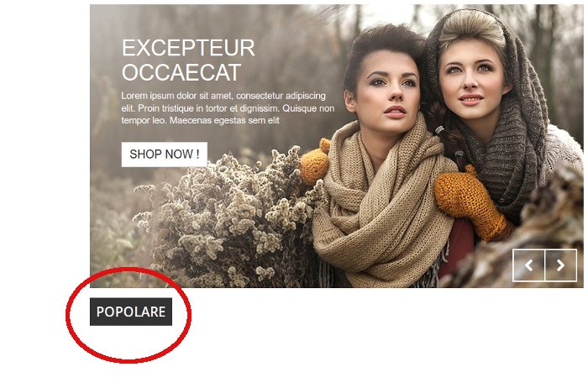The width and height of the screenshot is (588, 388).
Task: Go to the previous slide arrow
Action: [x=528, y=265]
